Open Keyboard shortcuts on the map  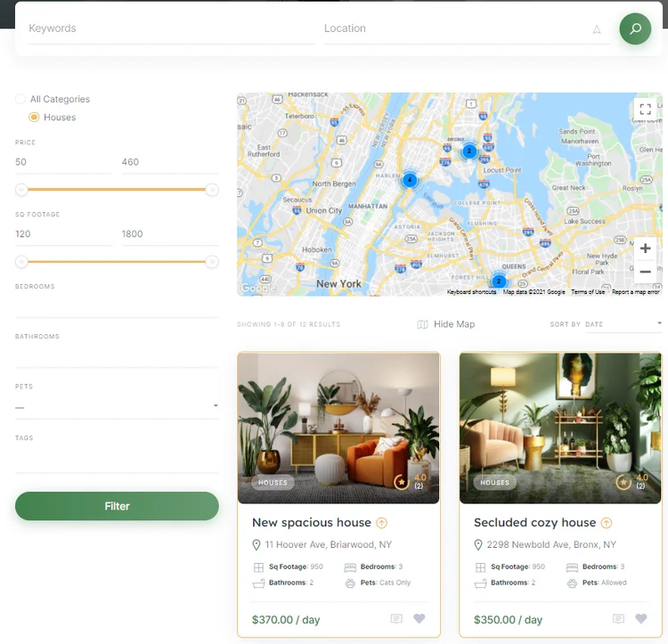pyautogui.click(x=471, y=292)
